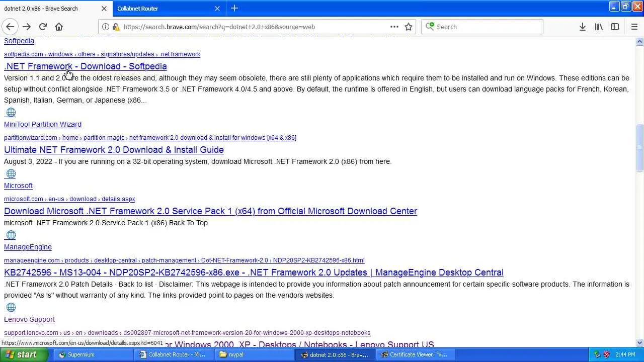644x362 pixels.
Task: Click the vertical scrollbar thumb
Action: (639, 148)
